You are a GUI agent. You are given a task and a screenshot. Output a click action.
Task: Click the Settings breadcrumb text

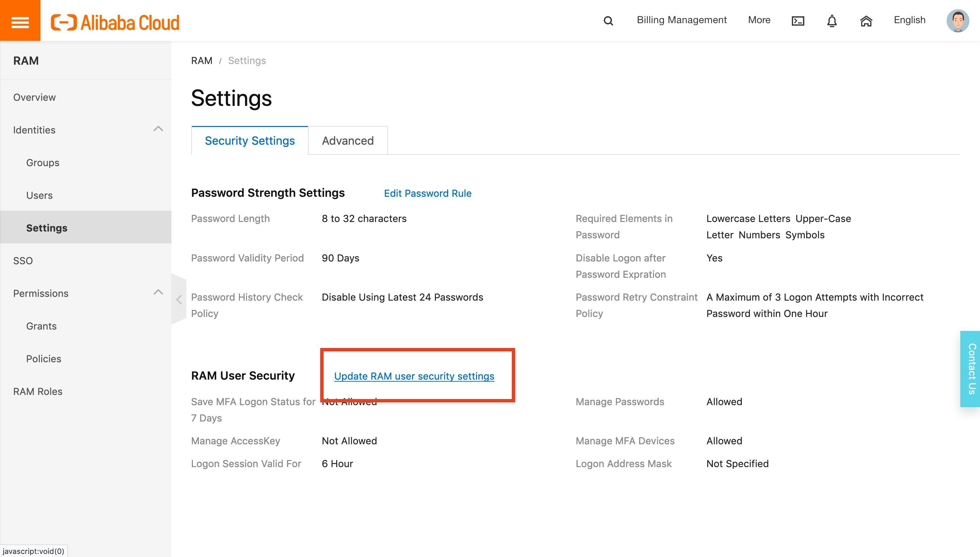pyautogui.click(x=247, y=61)
